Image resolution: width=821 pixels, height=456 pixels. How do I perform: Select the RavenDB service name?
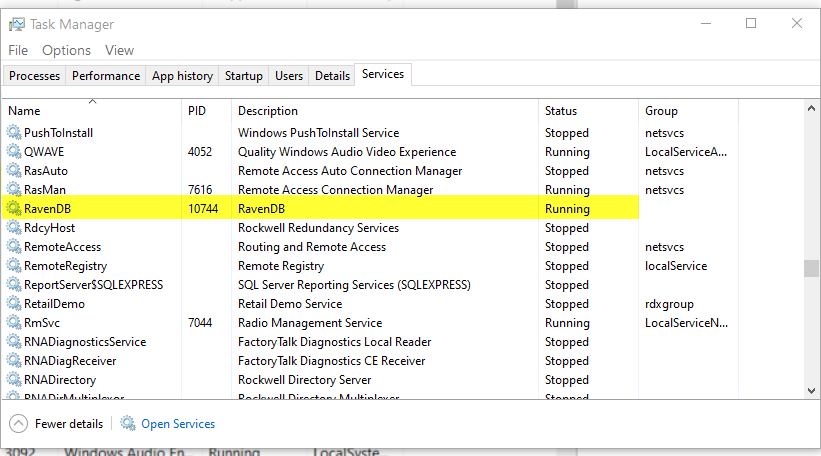[47, 209]
